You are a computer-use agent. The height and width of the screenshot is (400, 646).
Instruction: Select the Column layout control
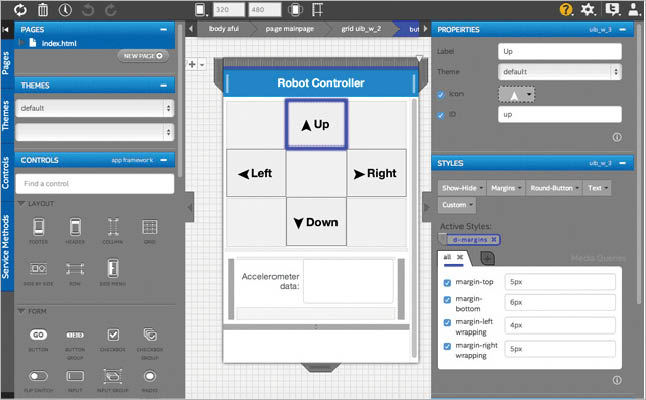113,231
